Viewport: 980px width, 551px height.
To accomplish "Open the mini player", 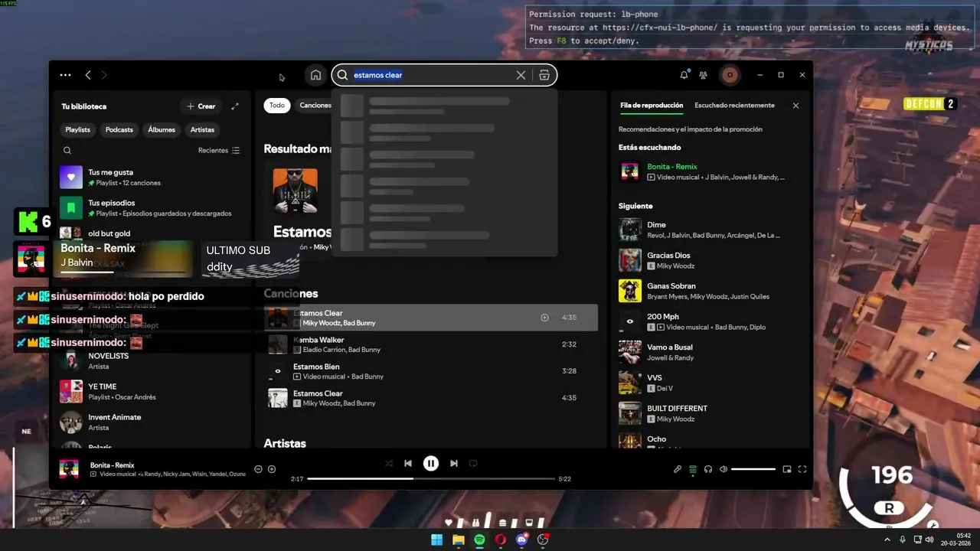I will coord(787,469).
